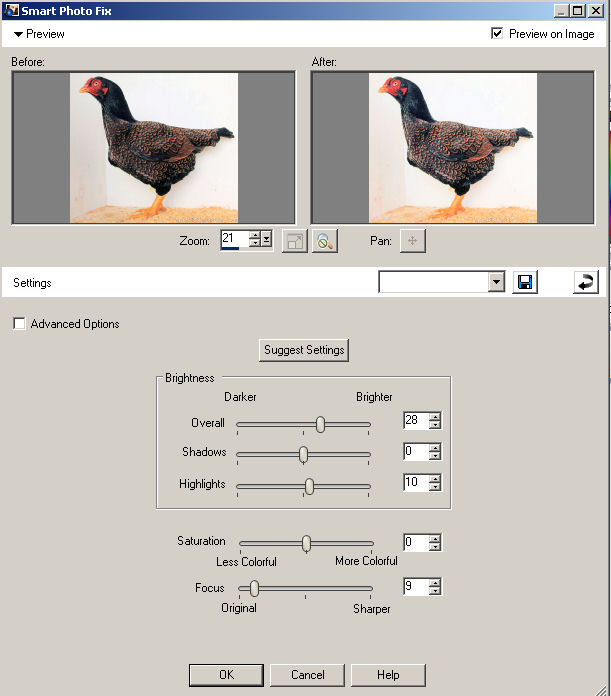Image resolution: width=611 pixels, height=696 pixels.
Task: Click the Zoom value field
Action: [x=235, y=239]
